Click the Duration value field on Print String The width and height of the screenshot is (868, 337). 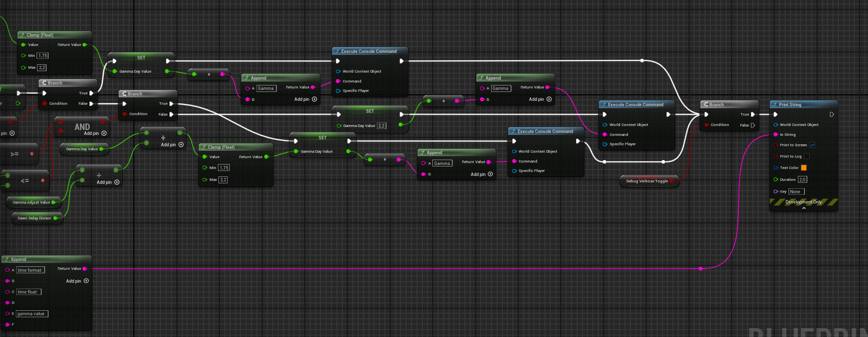tap(802, 179)
